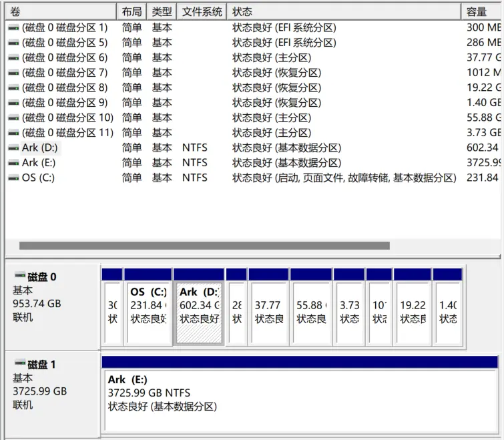Select list row (磁盘 0 磁盘分区 9)
The width and height of the screenshot is (504, 440).
252,103
